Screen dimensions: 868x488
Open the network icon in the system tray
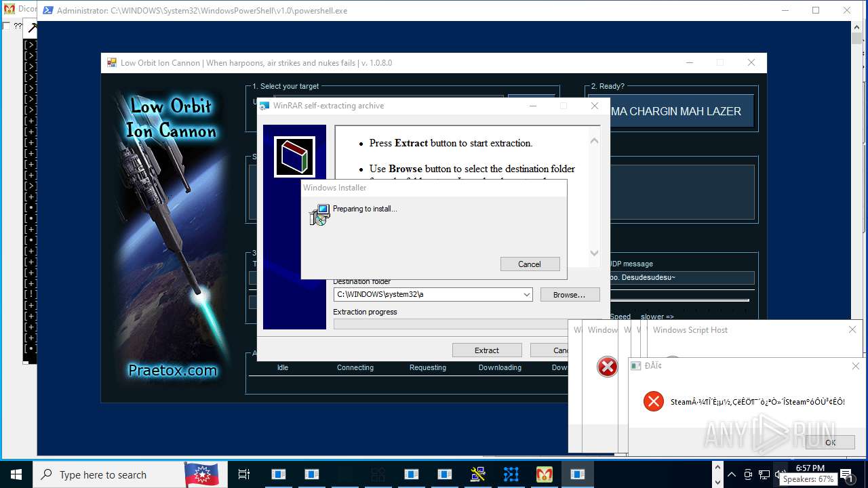[764, 474]
